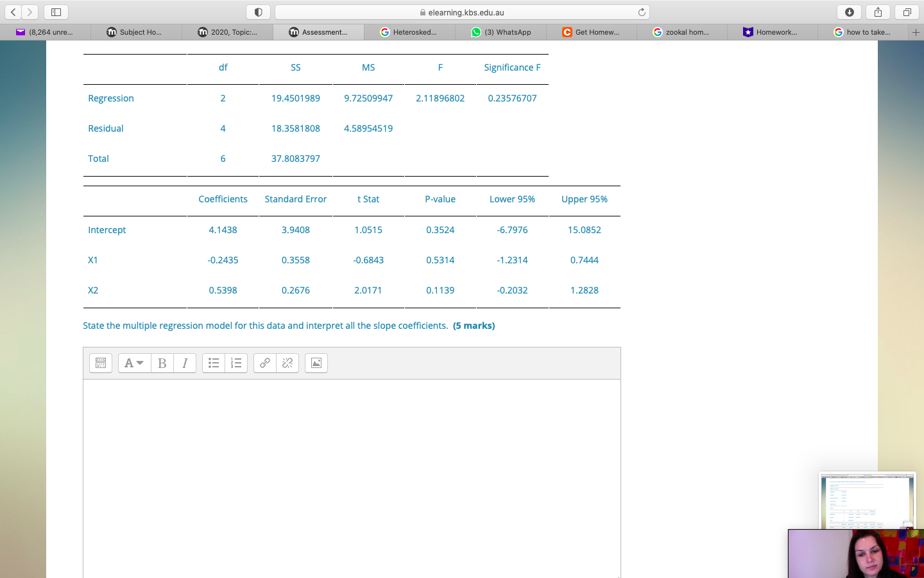This screenshot has width=924, height=578.
Task: Switch to the Subject Ho... tab
Action: click(x=135, y=32)
